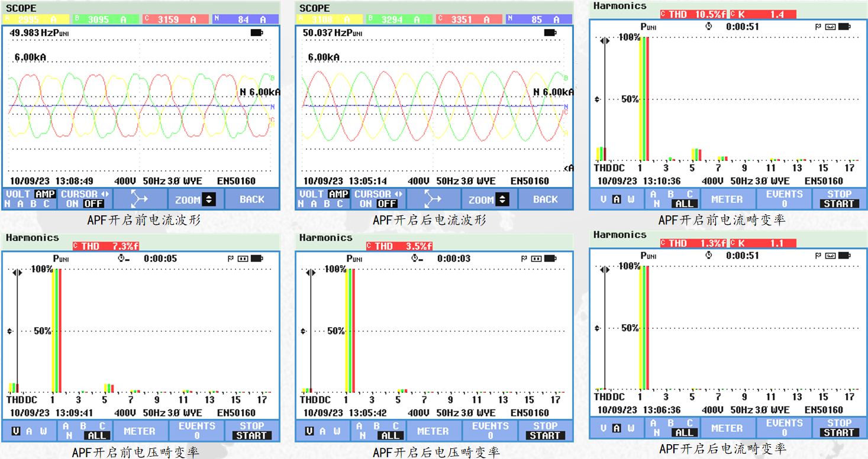Open the ZOOM up/down selector in the 50.037 Hz scope

pos(489,199)
